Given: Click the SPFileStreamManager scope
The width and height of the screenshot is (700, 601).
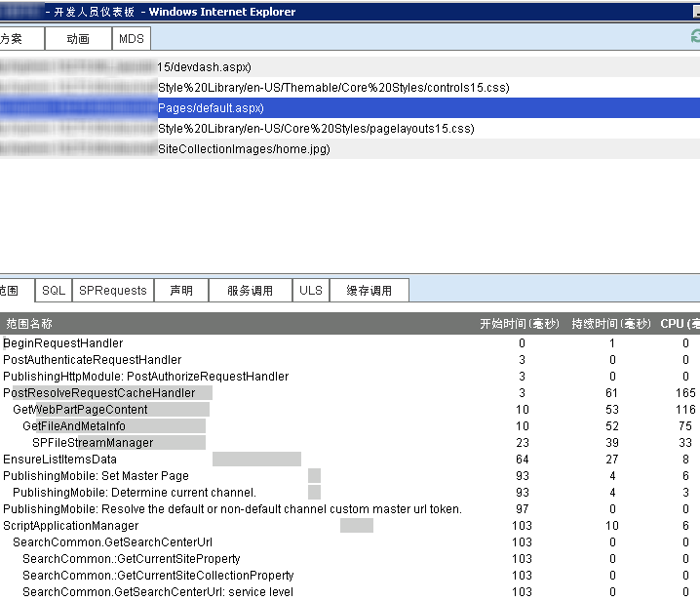Looking at the screenshot, I should click(93, 442).
